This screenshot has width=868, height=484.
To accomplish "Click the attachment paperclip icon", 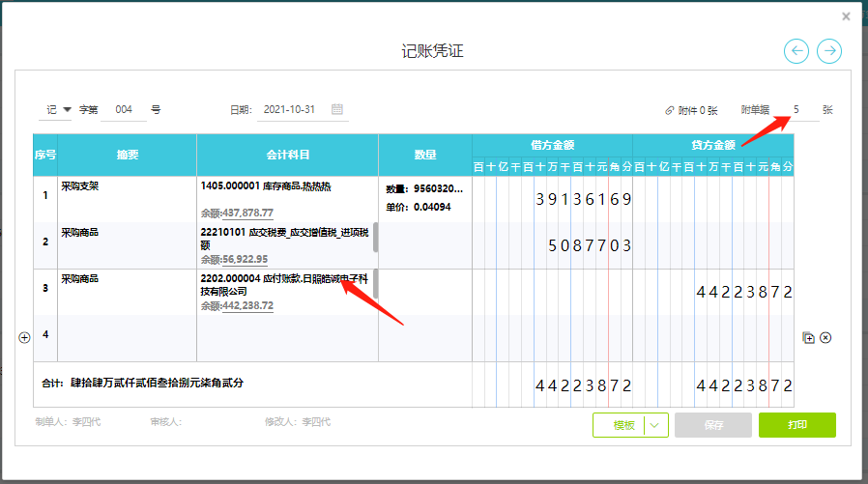I will (669, 111).
